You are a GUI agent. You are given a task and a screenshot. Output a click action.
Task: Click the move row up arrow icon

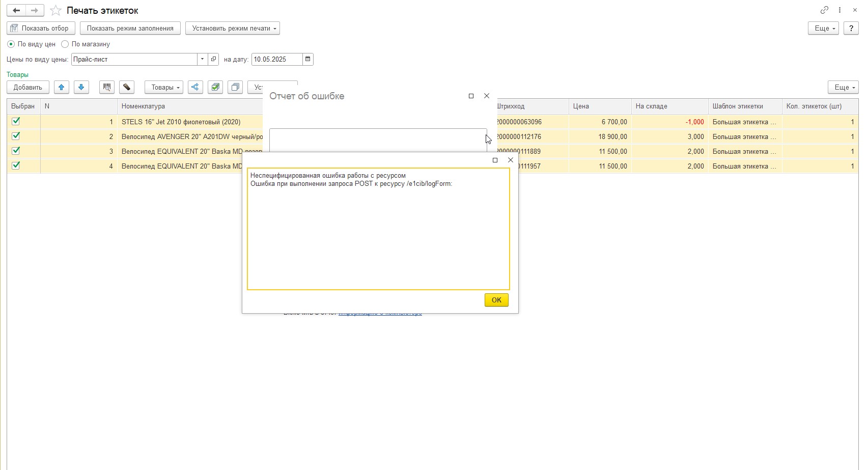click(62, 87)
